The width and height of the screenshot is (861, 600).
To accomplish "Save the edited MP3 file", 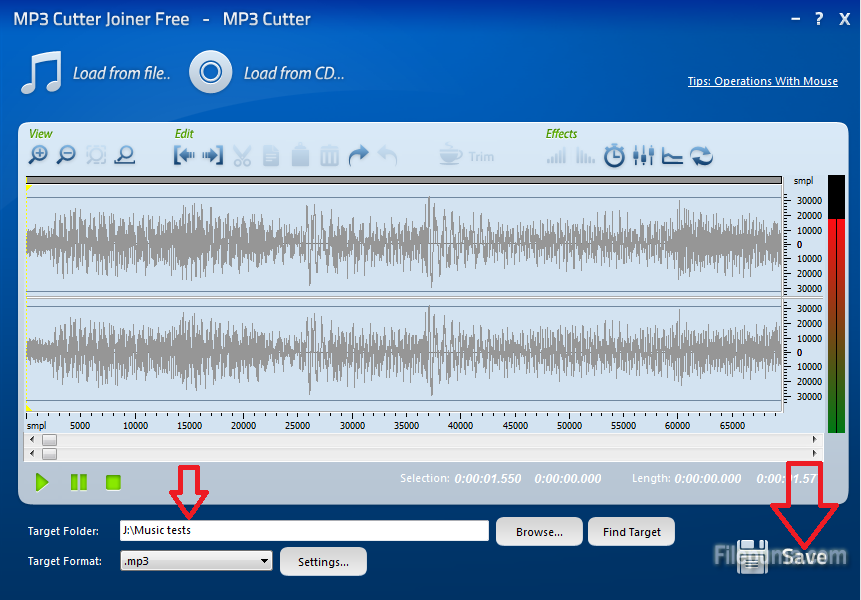I will 785,556.
